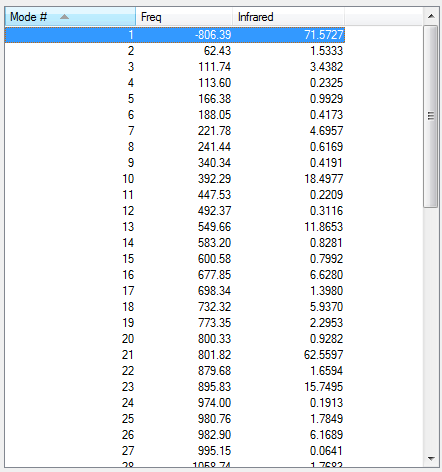Select mode 25 with frequency 980.76

tap(175, 419)
